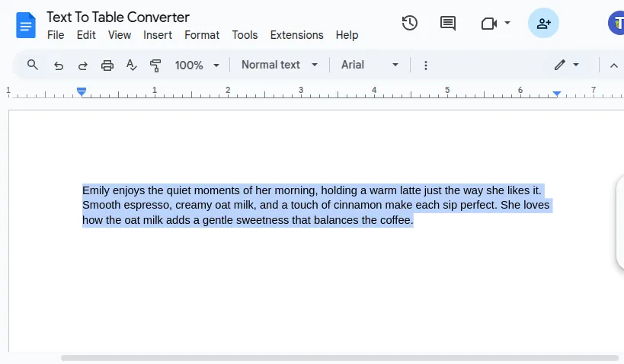Open version history clock icon
Image resolution: width=624 pixels, height=364 pixels.
click(410, 23)
